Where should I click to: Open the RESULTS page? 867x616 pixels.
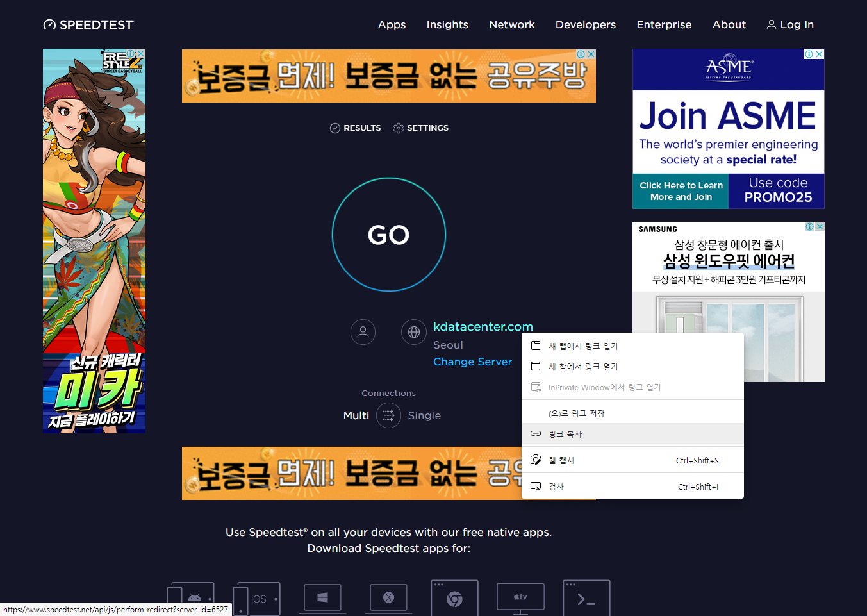click(355, 128)
